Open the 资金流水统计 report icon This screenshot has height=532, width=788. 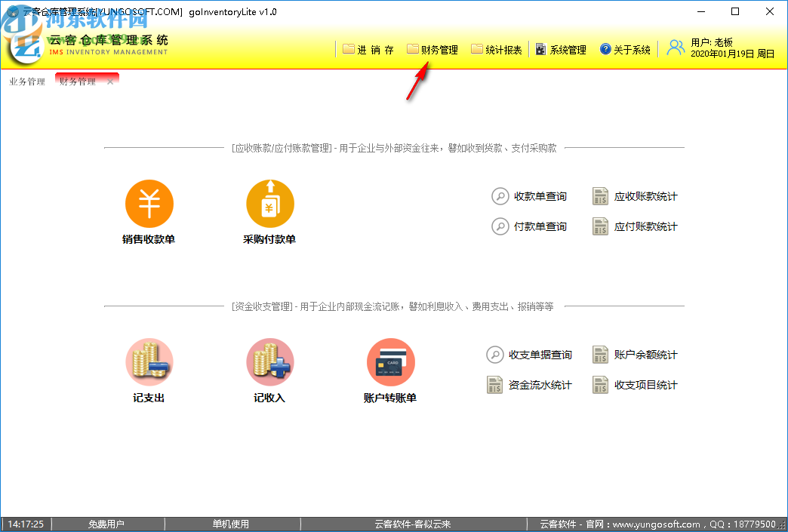coord(494,384)
